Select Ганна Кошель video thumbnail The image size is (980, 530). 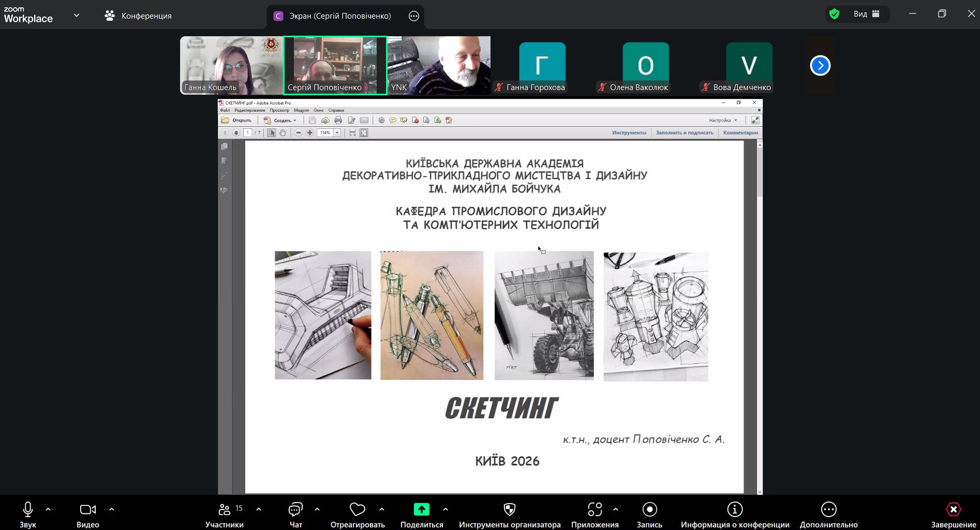coord(231,65)
